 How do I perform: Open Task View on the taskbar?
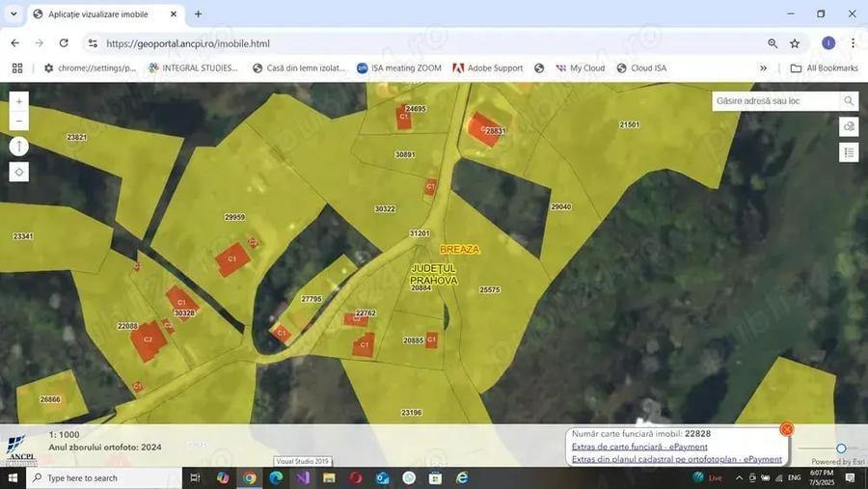[195, 478]
